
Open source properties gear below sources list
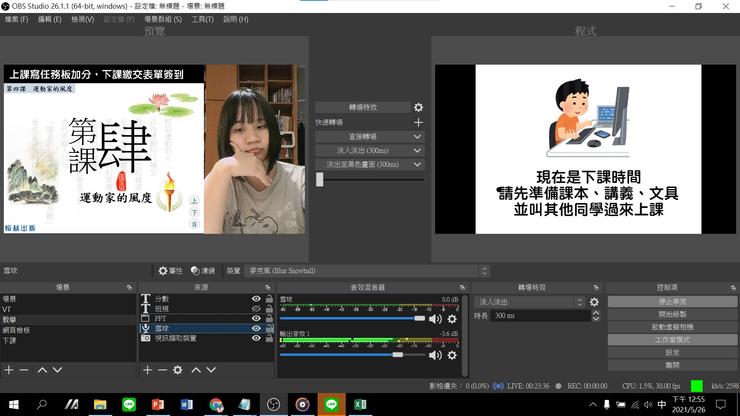pos(177,370)
